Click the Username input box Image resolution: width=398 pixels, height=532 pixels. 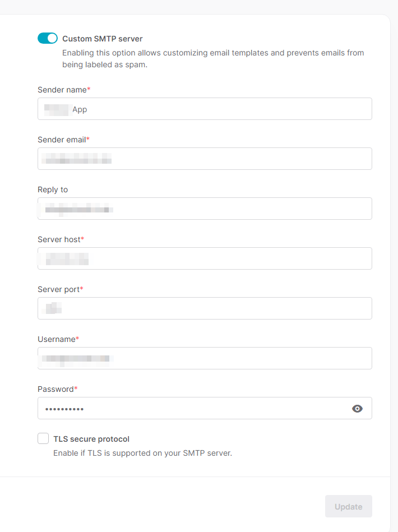[205, 358]
